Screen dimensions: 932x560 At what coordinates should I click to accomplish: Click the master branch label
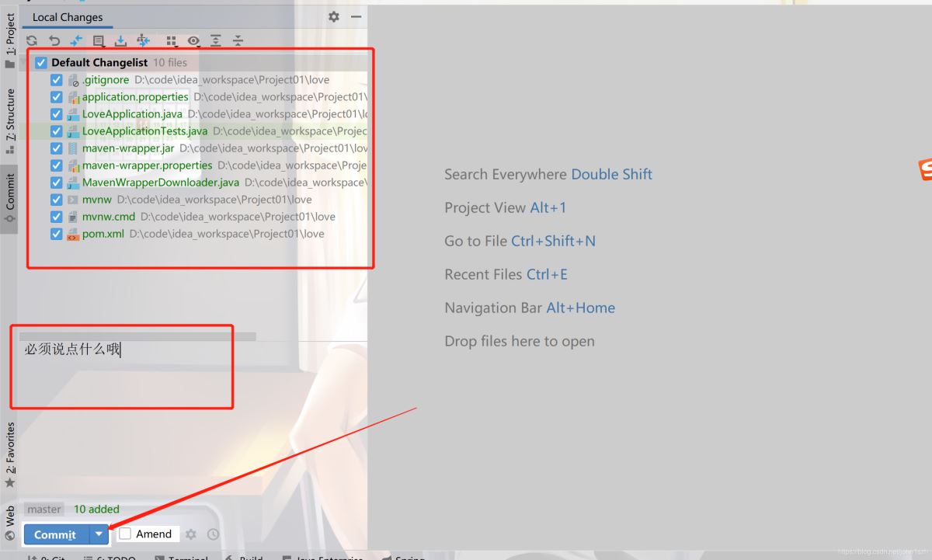pyautogui.click(x=44, y=510)
